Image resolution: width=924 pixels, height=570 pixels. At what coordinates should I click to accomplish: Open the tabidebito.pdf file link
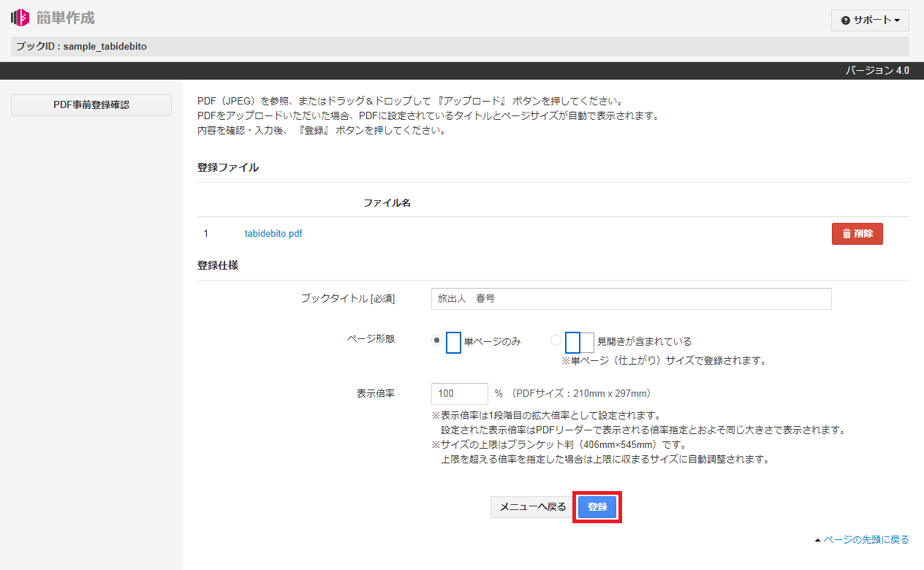pyautogui.click(x=273, y=233)
